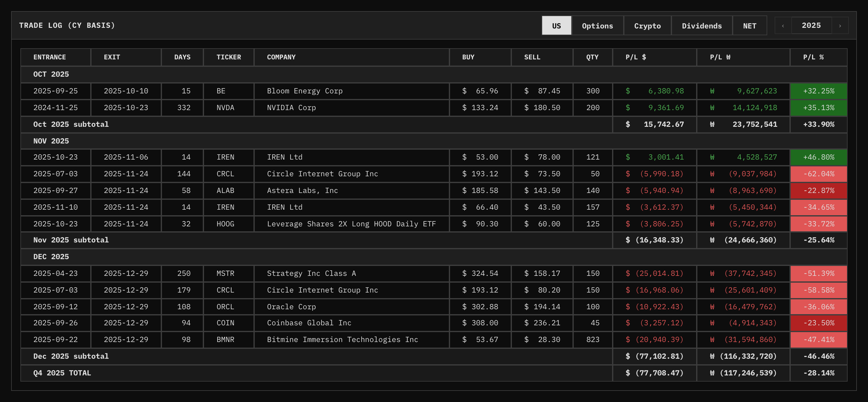Click the BMNR ticker cell

click(x=229, y=340)
